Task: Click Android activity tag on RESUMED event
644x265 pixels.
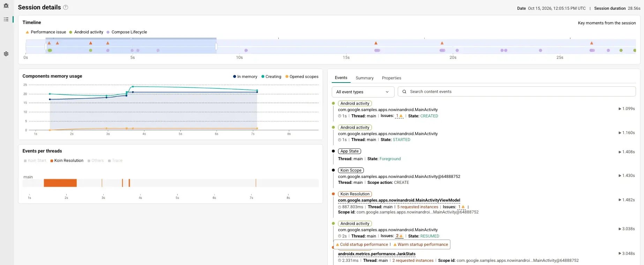Action: coord(355,224)
